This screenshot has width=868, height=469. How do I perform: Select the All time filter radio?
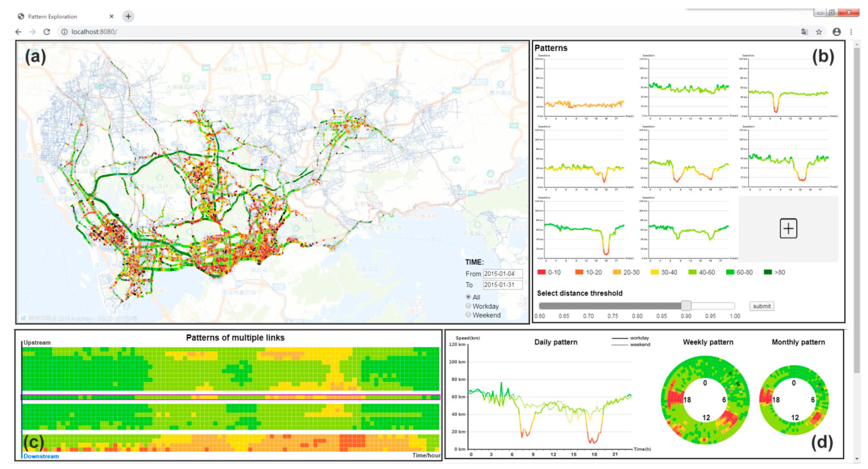[468, 297]
